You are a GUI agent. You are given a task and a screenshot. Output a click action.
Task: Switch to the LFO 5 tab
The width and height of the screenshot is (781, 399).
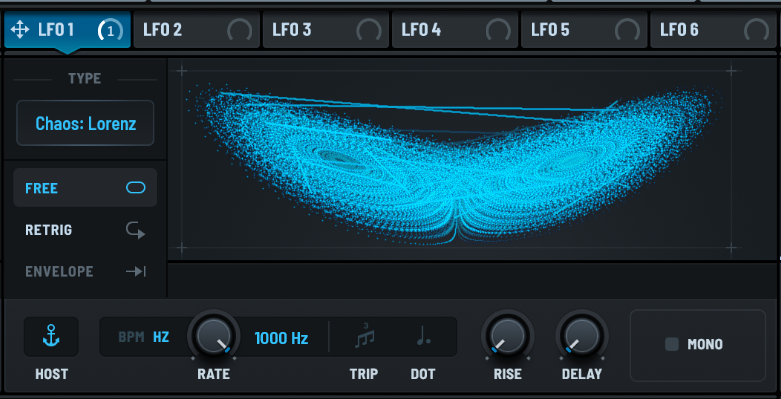coord(584,30)
